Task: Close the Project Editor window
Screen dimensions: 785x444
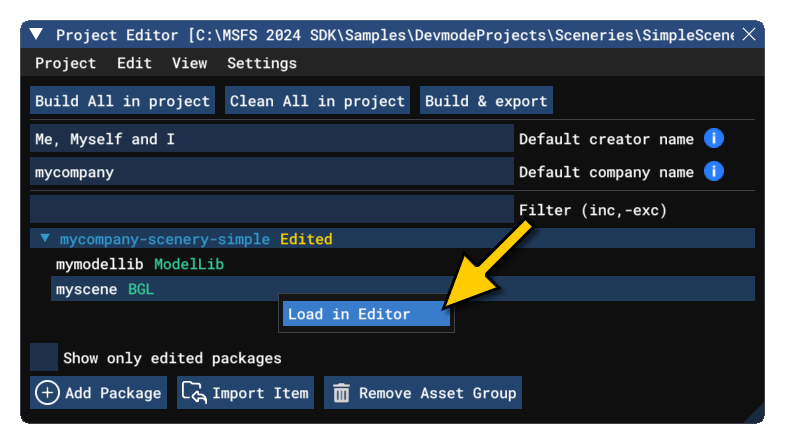Action: (748, 35)
